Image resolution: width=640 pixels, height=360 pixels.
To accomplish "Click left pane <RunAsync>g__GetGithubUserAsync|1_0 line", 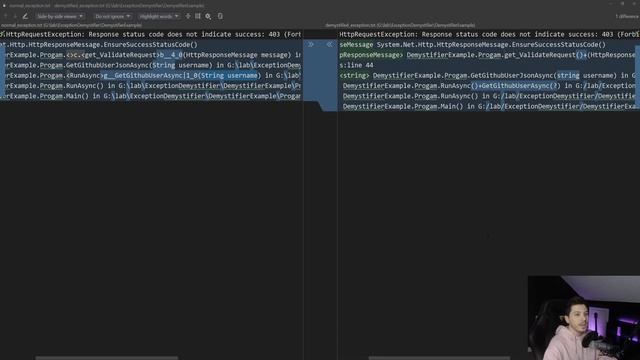I will [151, 76].
